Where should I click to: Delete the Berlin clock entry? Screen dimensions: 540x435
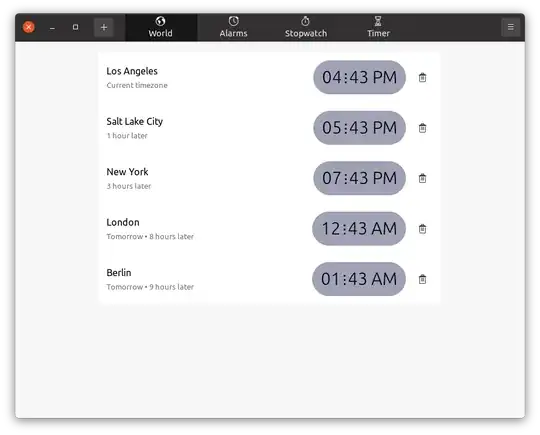click(x=422, y=279)
